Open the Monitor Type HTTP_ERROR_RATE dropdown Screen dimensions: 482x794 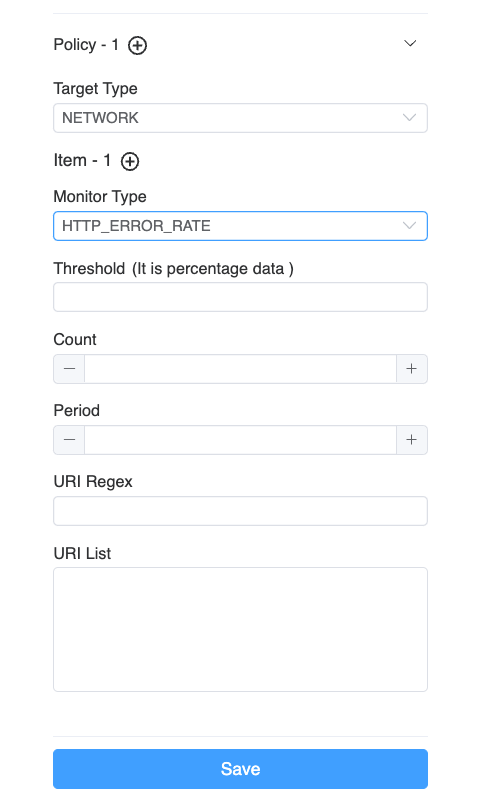[240, 226]
